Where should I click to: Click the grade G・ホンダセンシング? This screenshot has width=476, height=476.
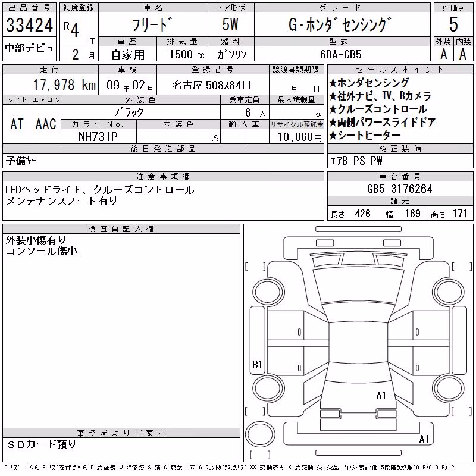tap(340, 24)
